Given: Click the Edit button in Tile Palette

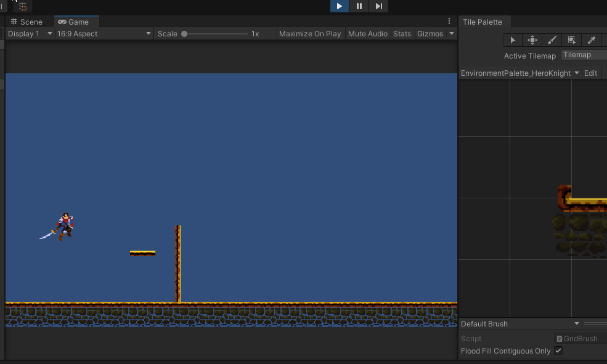Looking at the screenshot, I should (x=590, y=73).
